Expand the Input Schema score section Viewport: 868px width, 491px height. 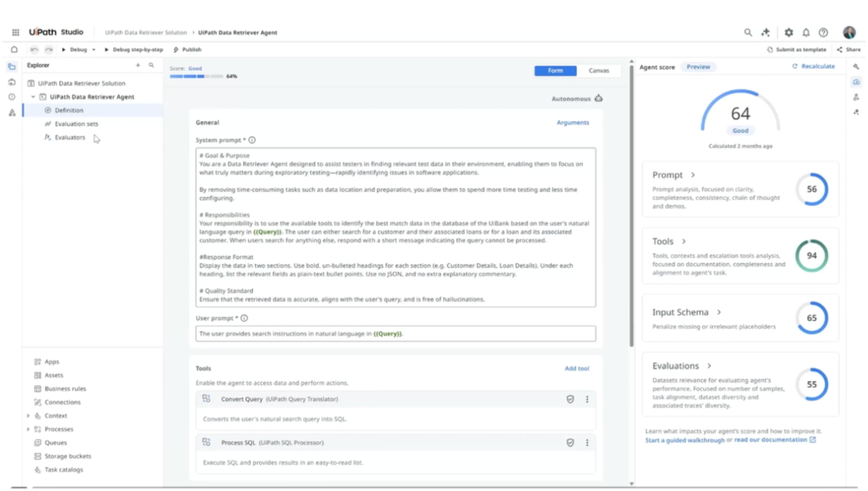719,312
